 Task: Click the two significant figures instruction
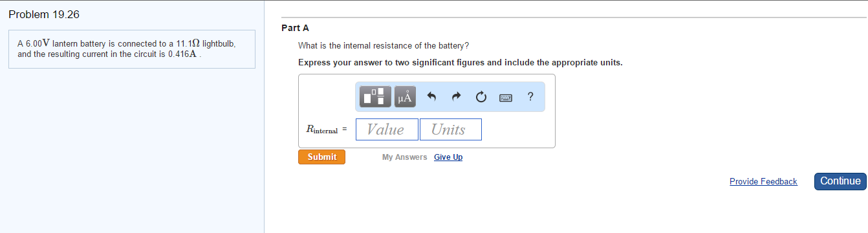coord(460,63)
